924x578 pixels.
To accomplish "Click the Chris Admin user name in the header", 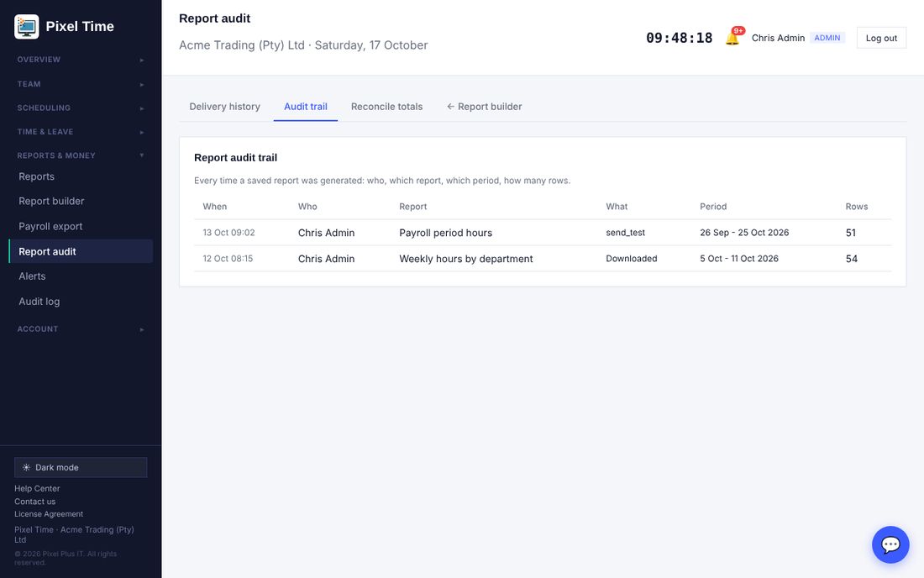I will tap(778, 38).
